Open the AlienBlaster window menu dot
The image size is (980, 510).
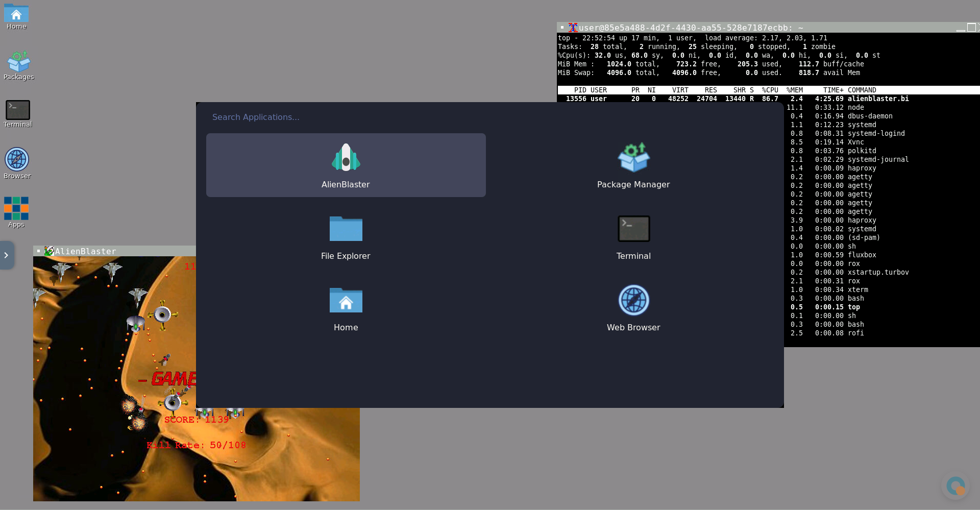(x=38, y=251)
